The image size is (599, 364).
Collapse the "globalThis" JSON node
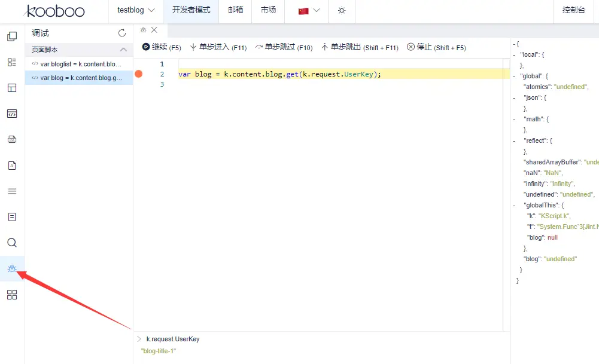point(514,205)
